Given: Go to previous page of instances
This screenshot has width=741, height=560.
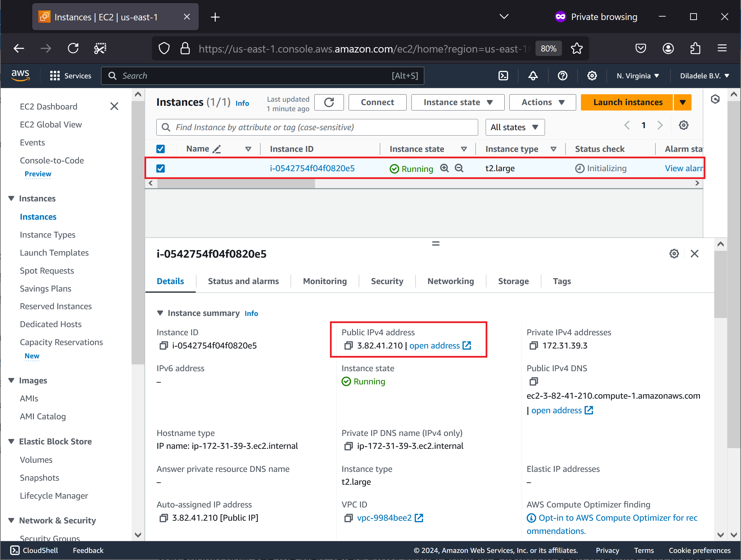Looking at the screenshot, I should 627,125.
